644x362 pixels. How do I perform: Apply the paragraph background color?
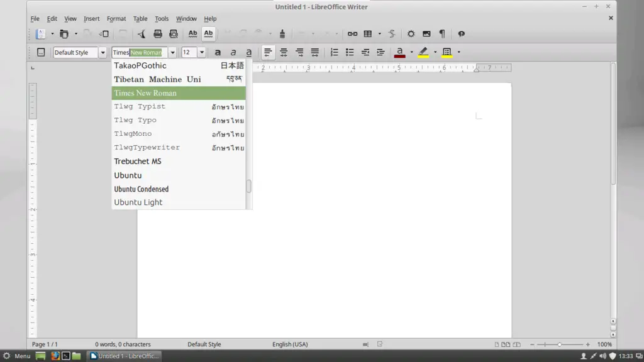pyautogui.click(x=447, y=52)
